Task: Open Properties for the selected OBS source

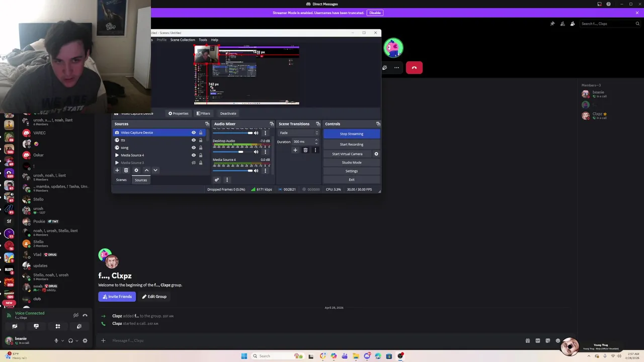Action: (x=178, y=114)
